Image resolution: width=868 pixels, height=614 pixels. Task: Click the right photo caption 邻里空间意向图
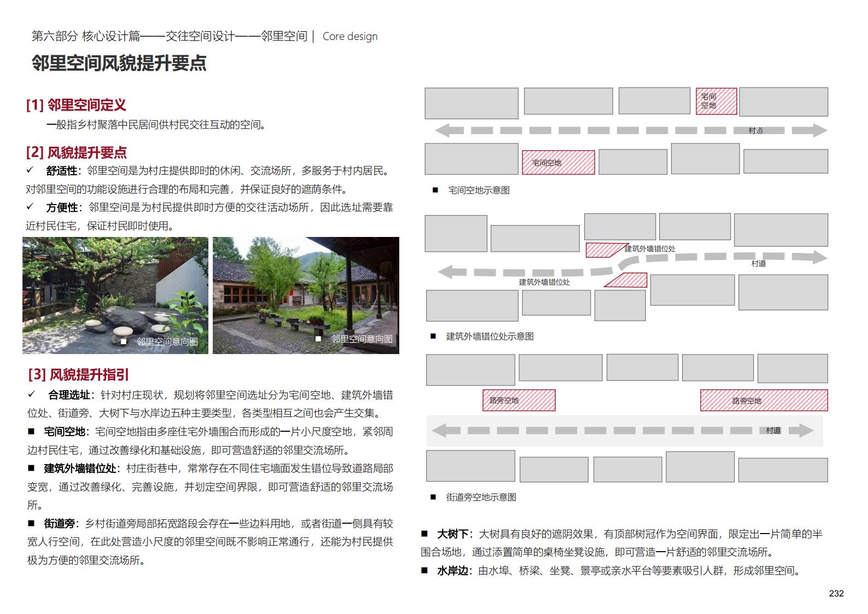[x=362, y=339]
